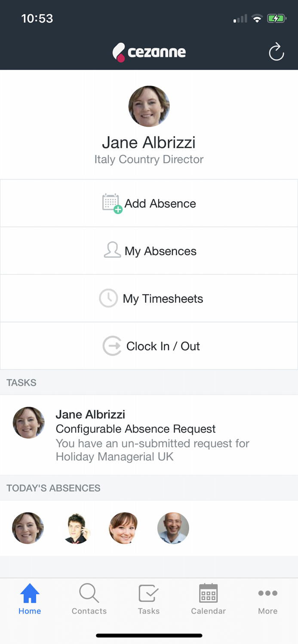Image resolution: width=298 pixels, height=644 pixels.
Task: Tap Clock In / Out text
Action: (163, 346)
